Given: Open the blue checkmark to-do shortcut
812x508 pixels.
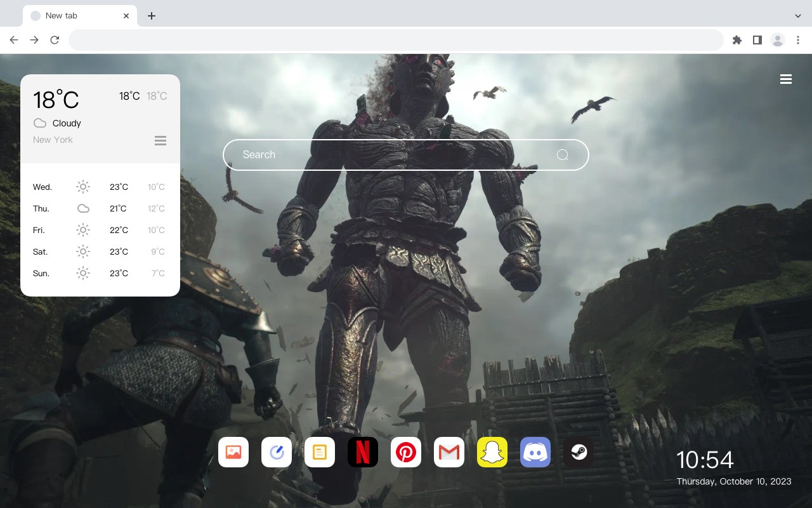Looking at the screenshot, I should click(x=277, y=452).
